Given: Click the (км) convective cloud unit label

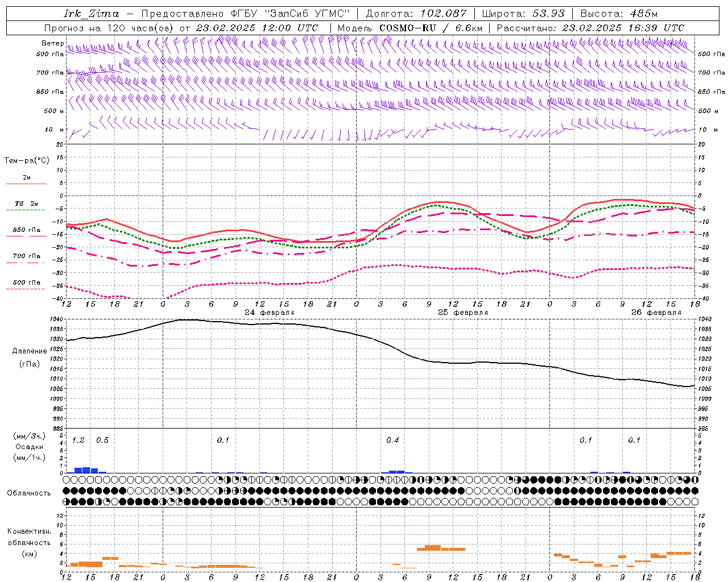Looking at the screenshot, I should 29,553.
